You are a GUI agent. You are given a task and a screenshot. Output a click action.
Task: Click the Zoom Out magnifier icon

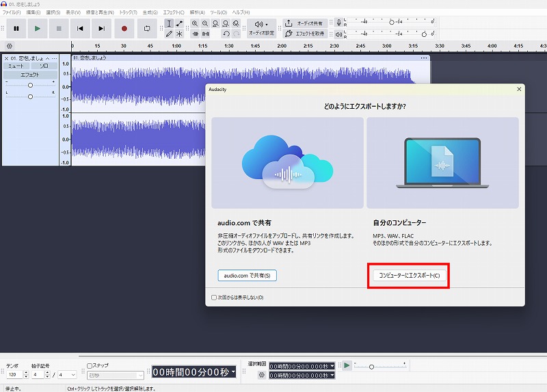coord(205,23)
